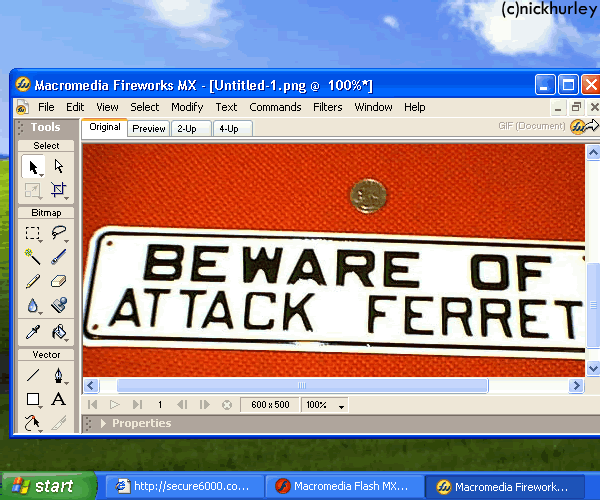Open the Edit menu
This screenshot has width=600, height=500.
pos(75,107)
